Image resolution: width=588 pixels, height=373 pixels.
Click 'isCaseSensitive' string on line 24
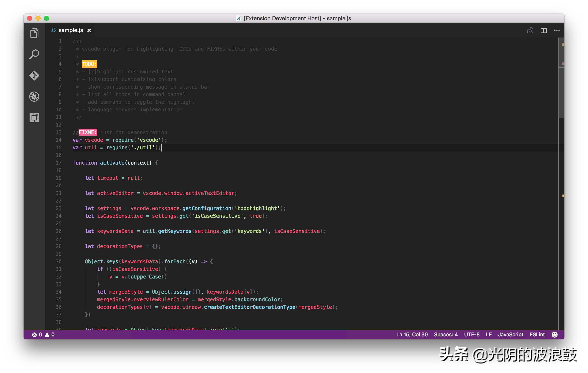click(217, 216)
